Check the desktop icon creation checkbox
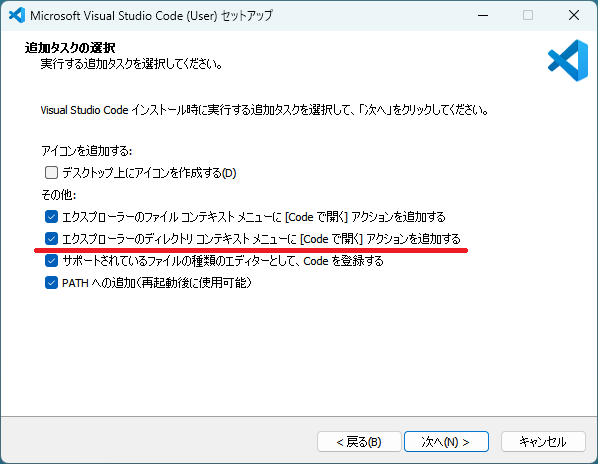 click(51, 173)
